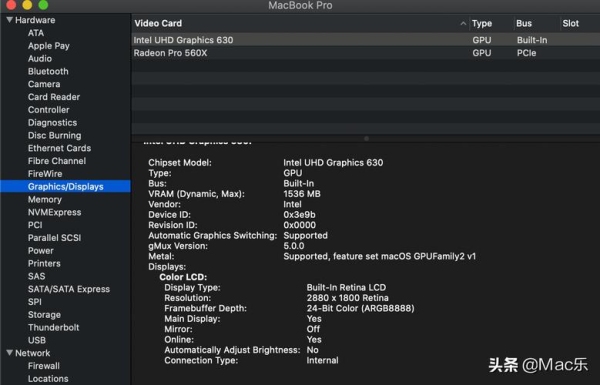Click the MacBook Pro window title
Viewport: 600px width, 385px height.
point(300,5)
